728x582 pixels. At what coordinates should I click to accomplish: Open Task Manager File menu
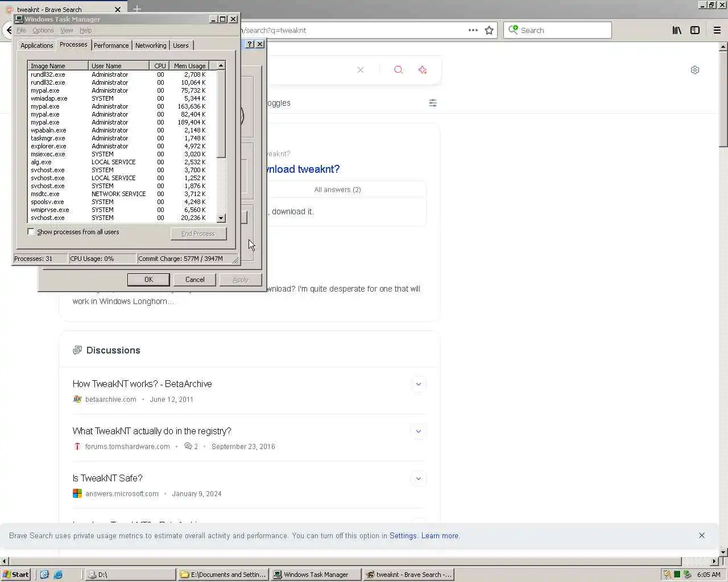[x=21, y=30]
